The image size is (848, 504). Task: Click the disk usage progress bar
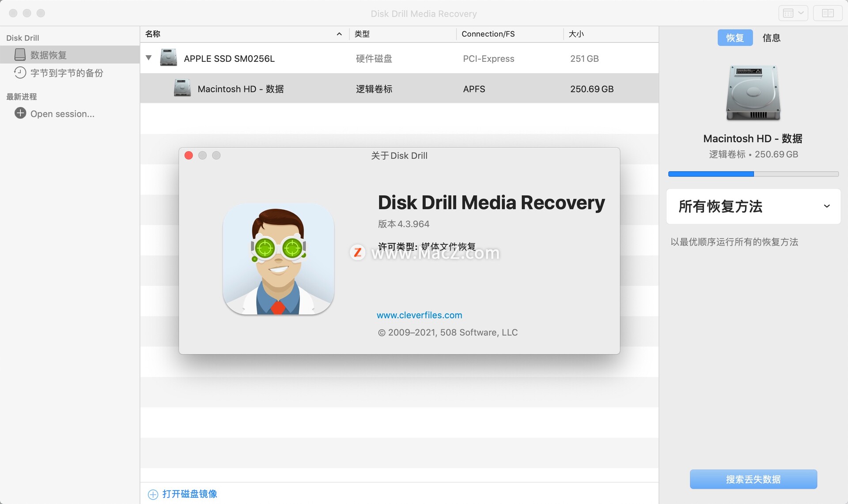click(x=753, y=174)
